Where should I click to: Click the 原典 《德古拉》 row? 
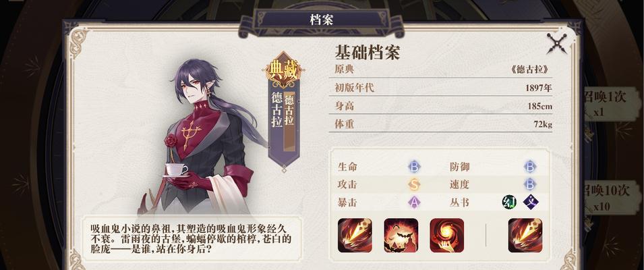442,70
